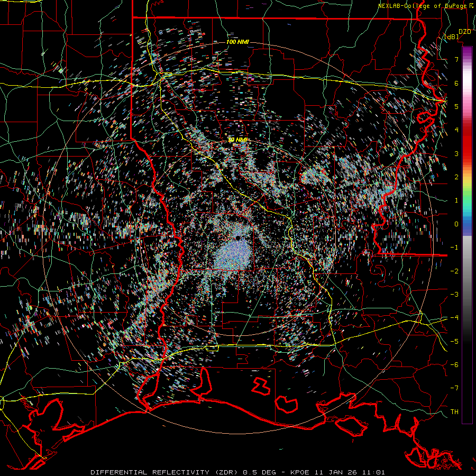Image resolution: width=476 pixels, height=476 pixels.
Task: Click the DZD product label above legend
Action: tap(465, 32)
